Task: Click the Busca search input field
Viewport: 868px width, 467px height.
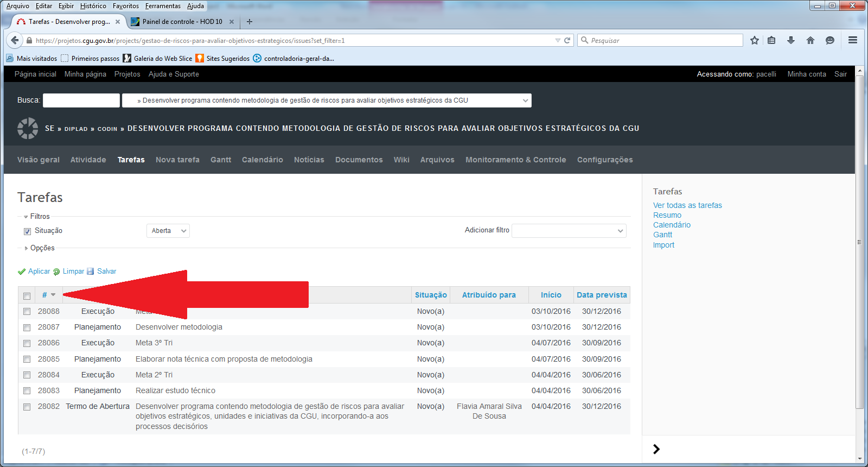Action: pos(81,100)
